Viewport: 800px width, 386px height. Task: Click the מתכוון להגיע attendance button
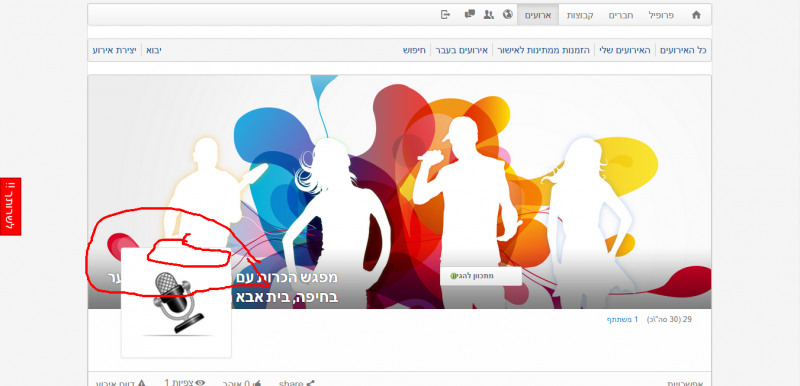point(481,276)
